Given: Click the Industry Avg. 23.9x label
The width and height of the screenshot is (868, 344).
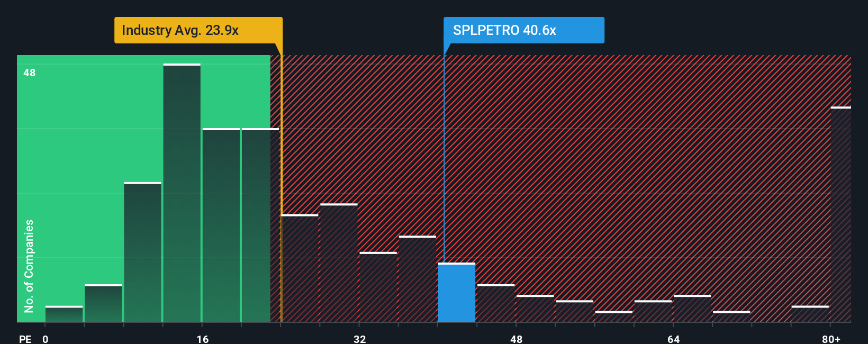Looking at the screenshot, I should tap(198, 30).
